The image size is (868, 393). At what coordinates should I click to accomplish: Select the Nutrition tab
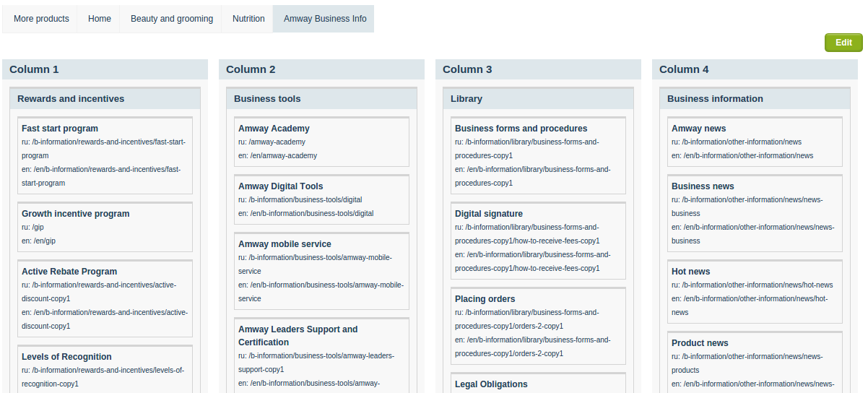point(248,19)
